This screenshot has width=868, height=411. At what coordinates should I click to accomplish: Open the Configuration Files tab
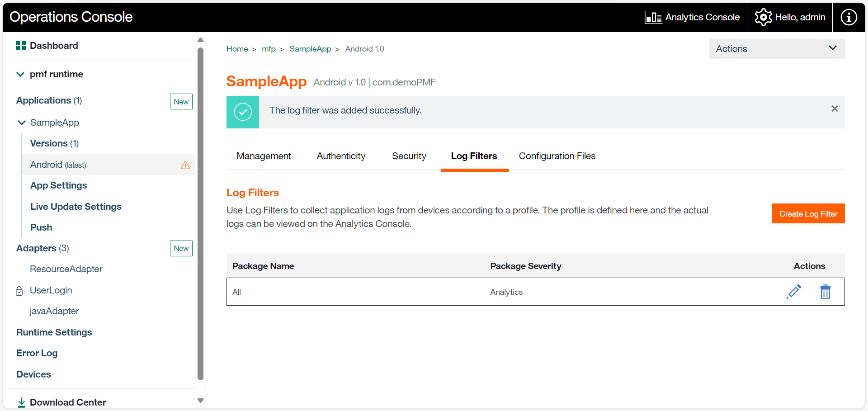pyautogui.click(x=557, y=156)
